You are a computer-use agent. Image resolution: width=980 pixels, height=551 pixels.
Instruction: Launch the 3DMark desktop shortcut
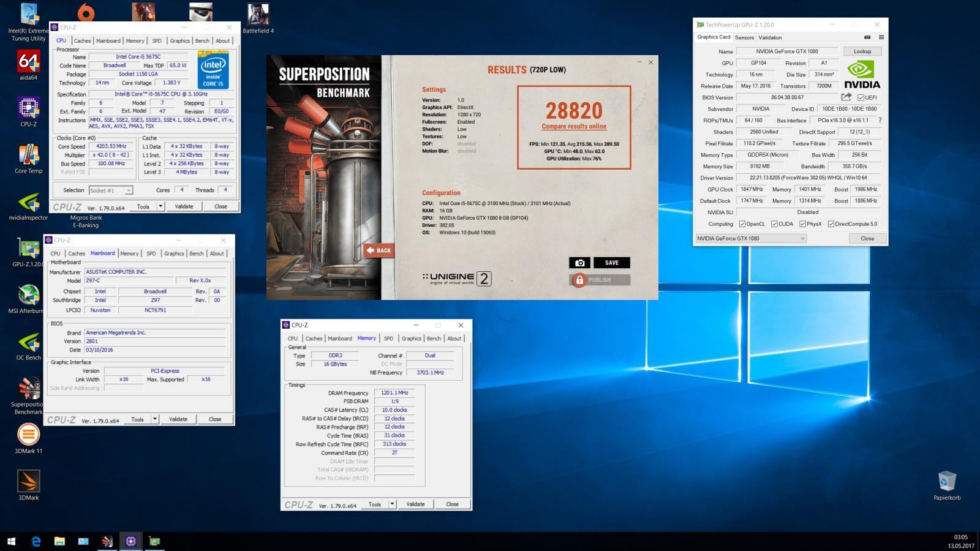[x=29, y=485]
